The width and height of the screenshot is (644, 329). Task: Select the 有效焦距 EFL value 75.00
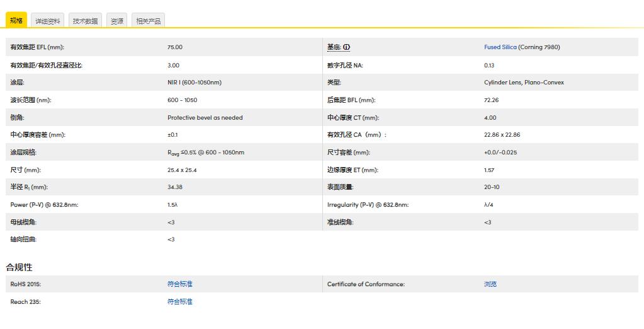[175, 47]
